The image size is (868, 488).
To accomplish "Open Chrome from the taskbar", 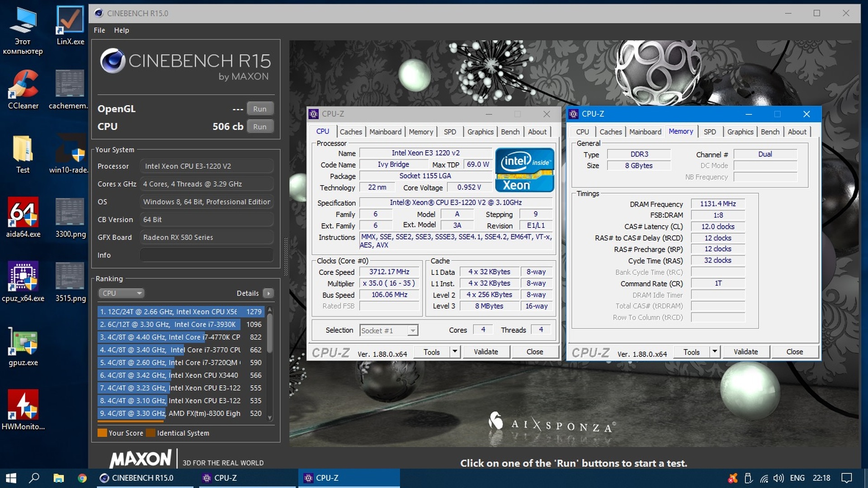I will [82, 478].
